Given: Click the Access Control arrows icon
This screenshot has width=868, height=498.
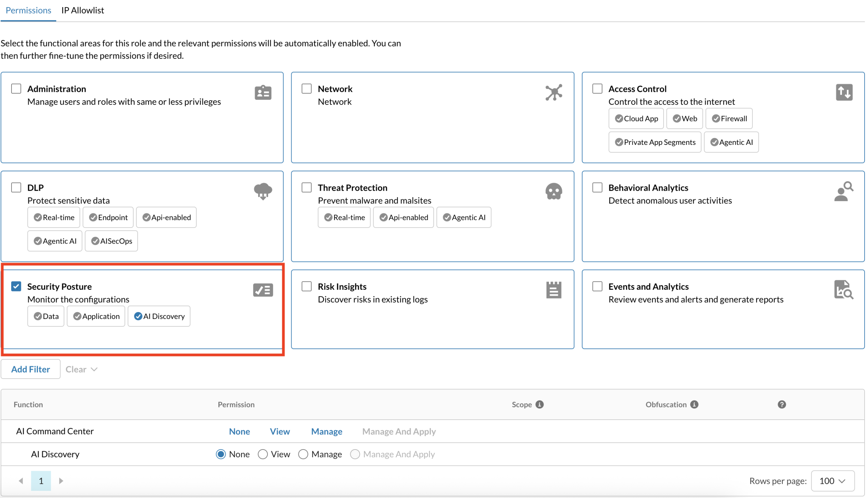Looking at the screenshot, I should pos(844,92).
